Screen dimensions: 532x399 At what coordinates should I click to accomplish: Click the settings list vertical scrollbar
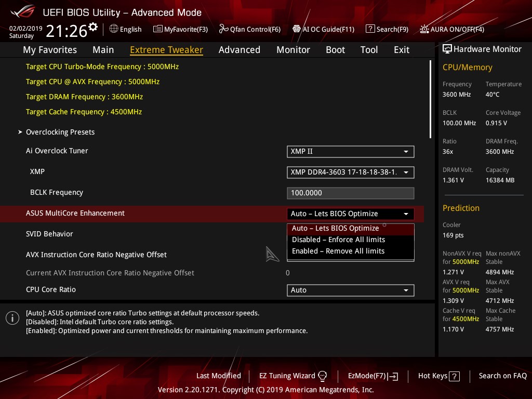(430, 99)
